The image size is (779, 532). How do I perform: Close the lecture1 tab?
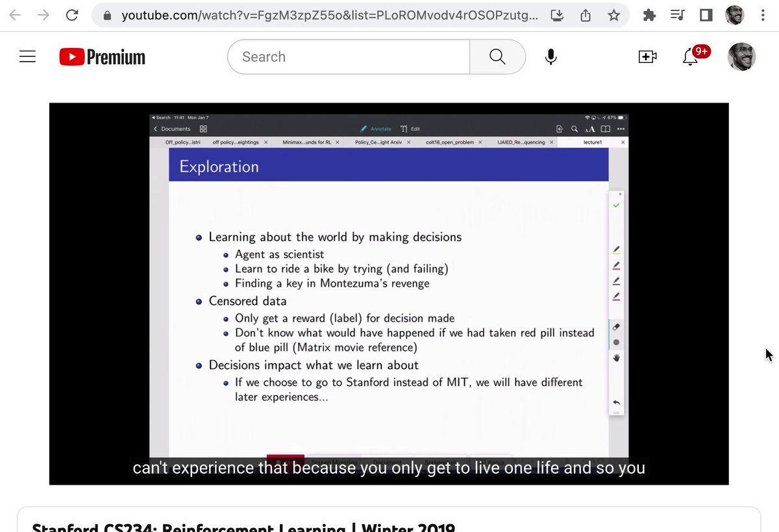623,142
